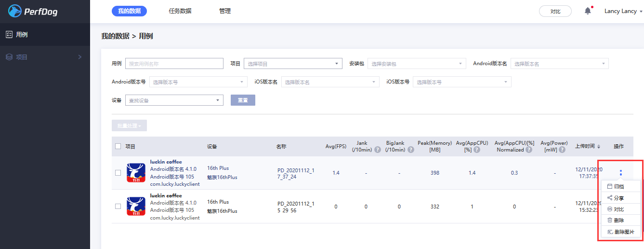644x249 pixels.
Task: Toggle the select-all checkbox in table header
Action: [x=118, y=146]
